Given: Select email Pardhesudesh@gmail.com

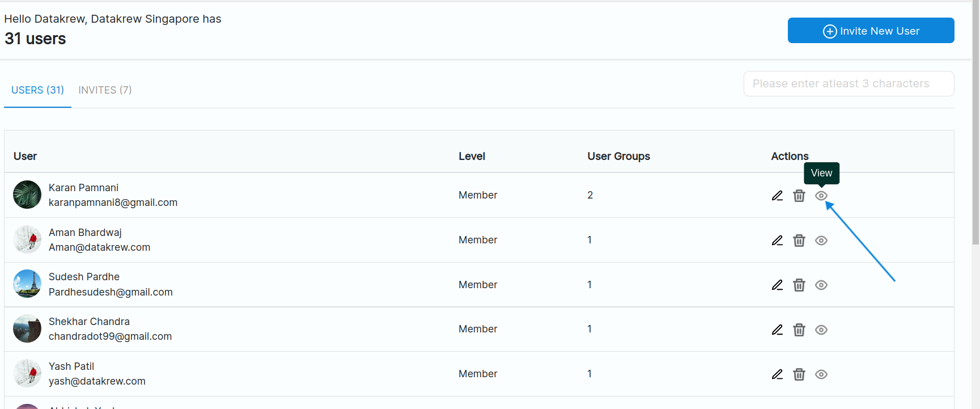Looking at the screenshot, I should 111,292.
